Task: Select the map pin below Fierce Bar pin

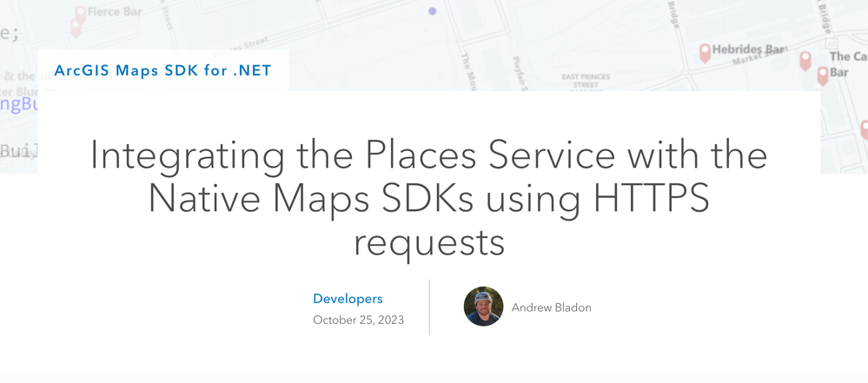Action: [76, 28]
